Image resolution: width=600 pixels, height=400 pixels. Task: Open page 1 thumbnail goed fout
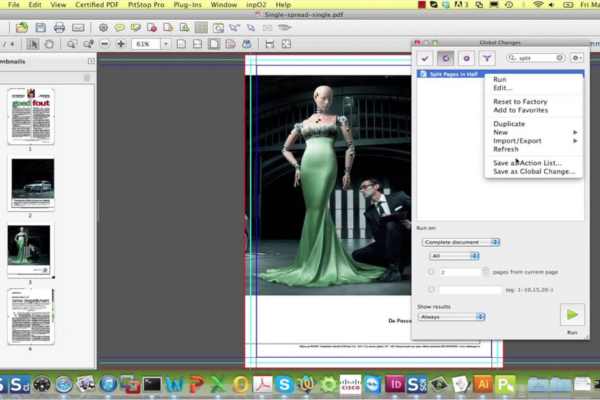point(31,116)
